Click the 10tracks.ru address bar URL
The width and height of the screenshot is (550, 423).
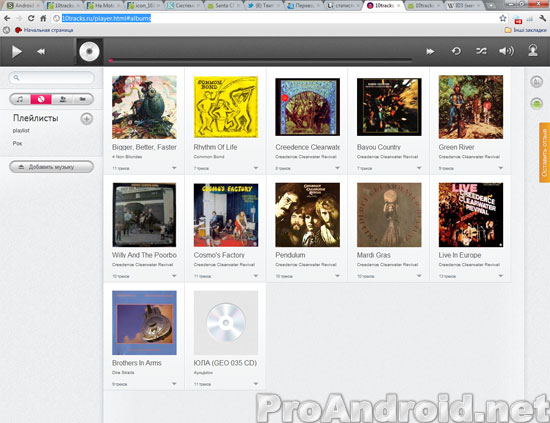point(106,18)
